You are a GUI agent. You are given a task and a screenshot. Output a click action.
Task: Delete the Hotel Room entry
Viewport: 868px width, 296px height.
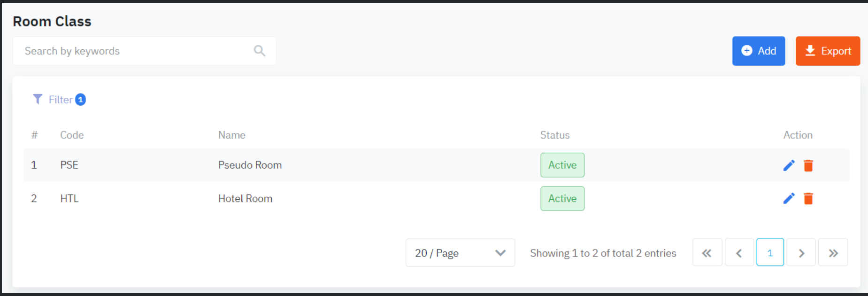[808, 199]
